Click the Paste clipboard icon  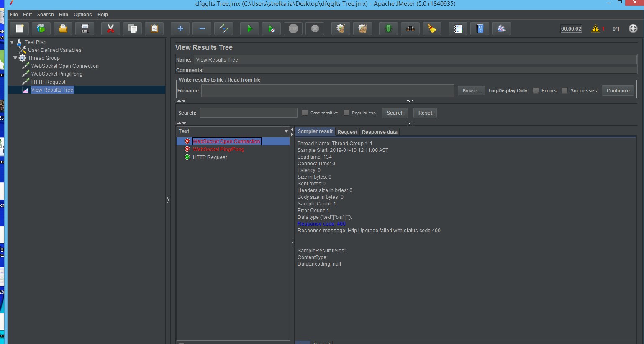[x=154, y=28]
